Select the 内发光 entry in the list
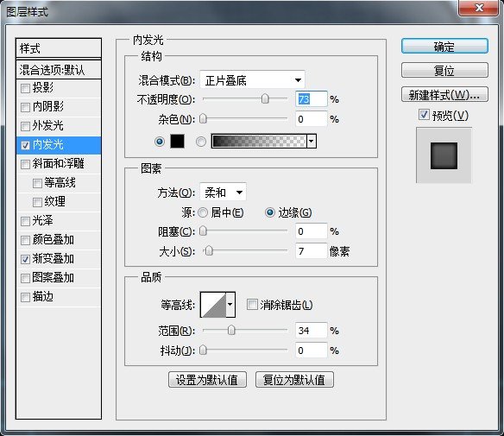 tap(59, 145)
